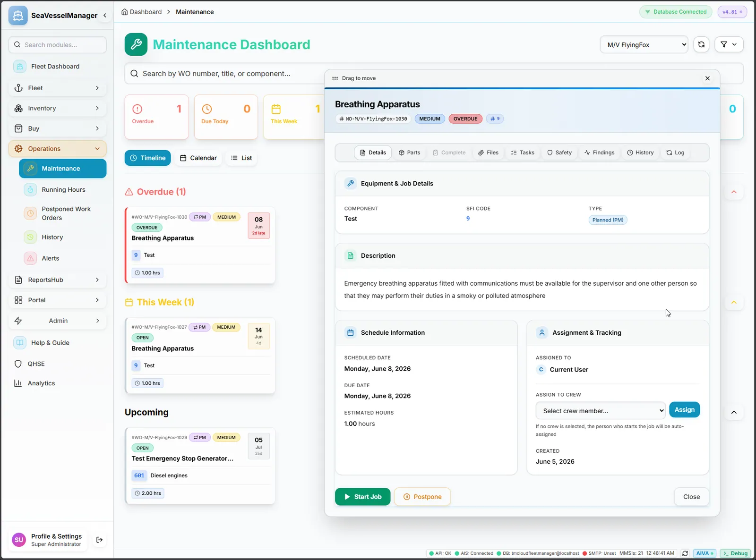Click the Dashboard breadcrumb link

coord(141,12)
